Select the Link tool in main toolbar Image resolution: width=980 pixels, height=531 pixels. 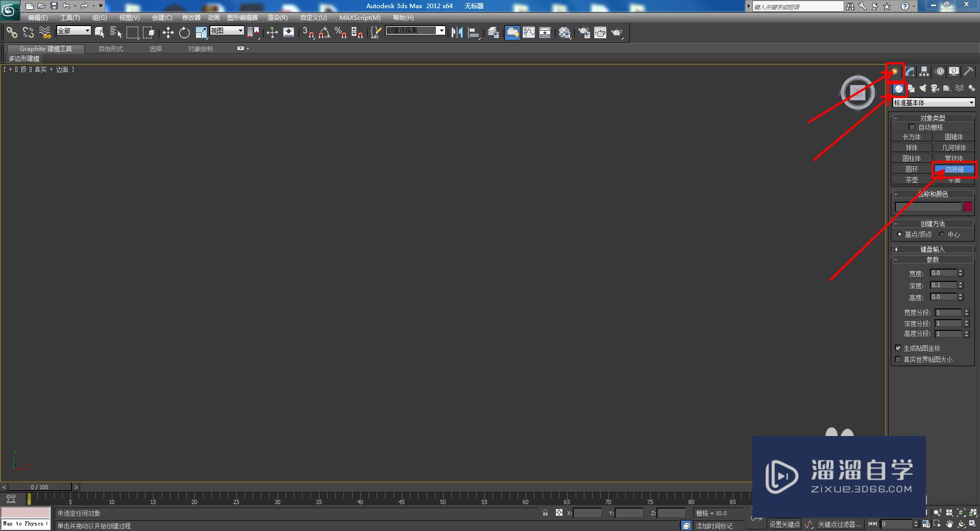tap(12, 33)
